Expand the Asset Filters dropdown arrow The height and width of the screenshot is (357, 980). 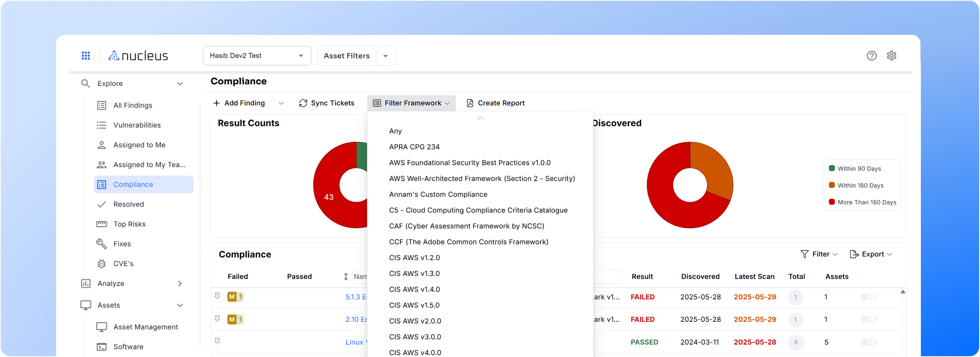click(386, 56)
